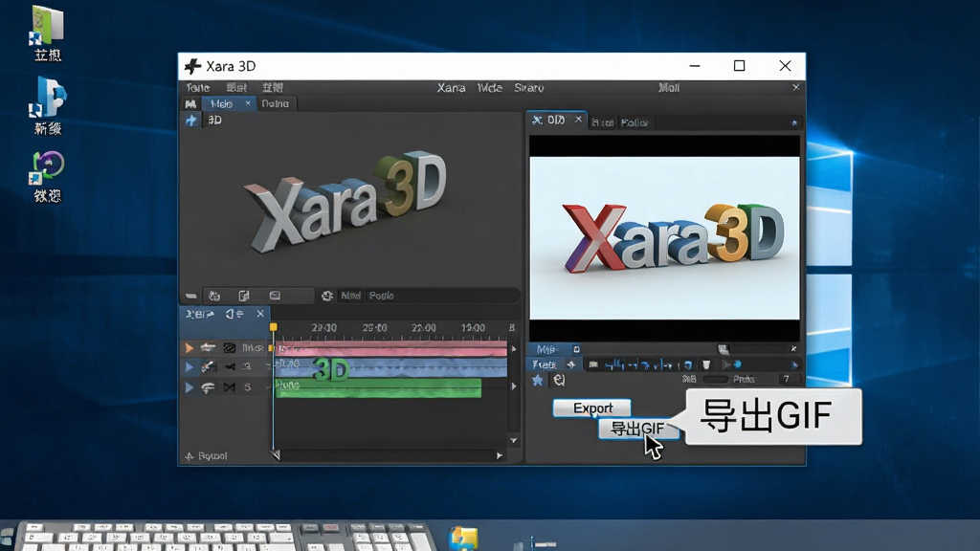Viewport: 980px width, 551px height.
Task: Click the document icon in the toolbar below the viewport
Action: pos(244,296)
